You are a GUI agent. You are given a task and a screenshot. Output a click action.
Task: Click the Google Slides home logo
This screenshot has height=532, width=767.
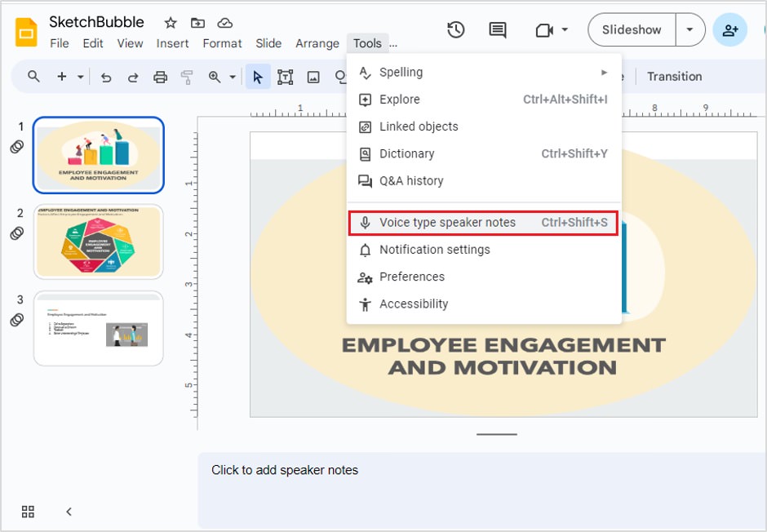pyautogui.click(x=26, y=33)
